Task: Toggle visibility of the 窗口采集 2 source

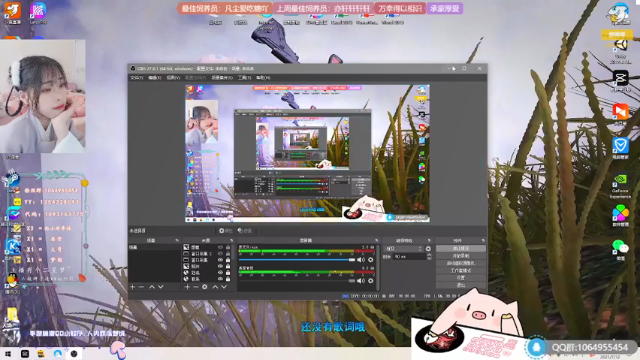Action: (x=220, y=253)
